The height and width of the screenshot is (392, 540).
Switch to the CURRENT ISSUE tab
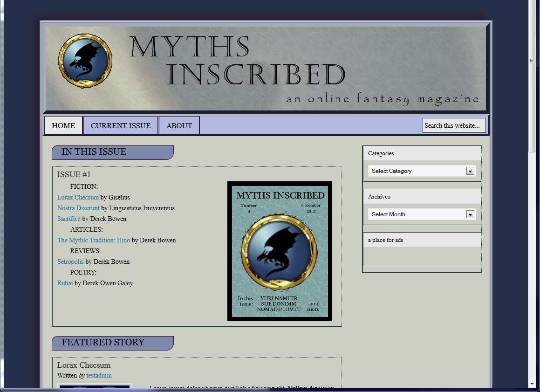(x=121, y=125)
